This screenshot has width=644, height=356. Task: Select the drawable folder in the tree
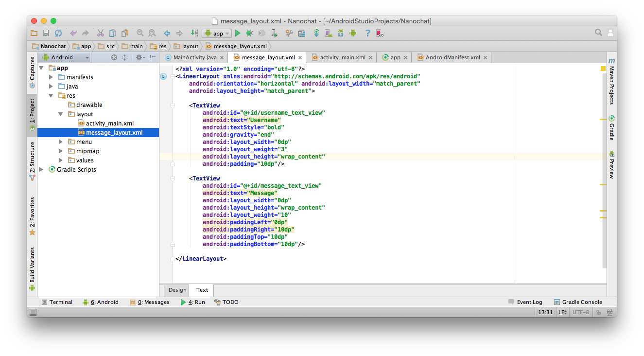click(x=89, y=105)
